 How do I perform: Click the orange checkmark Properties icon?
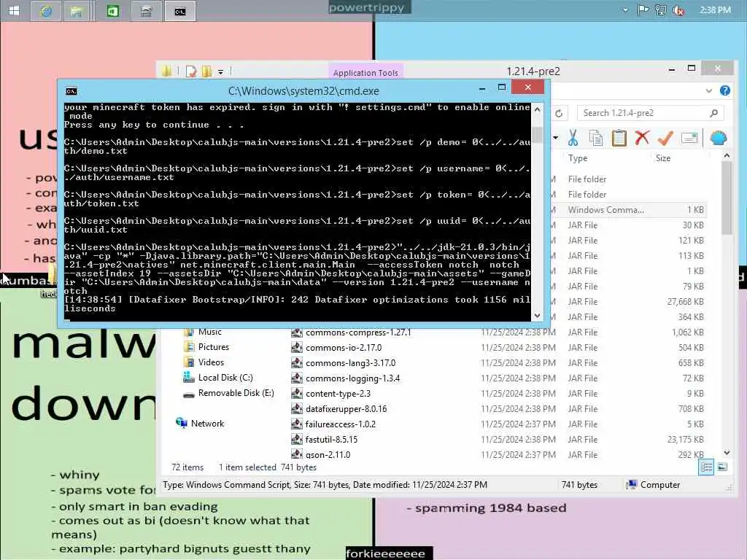665,138
